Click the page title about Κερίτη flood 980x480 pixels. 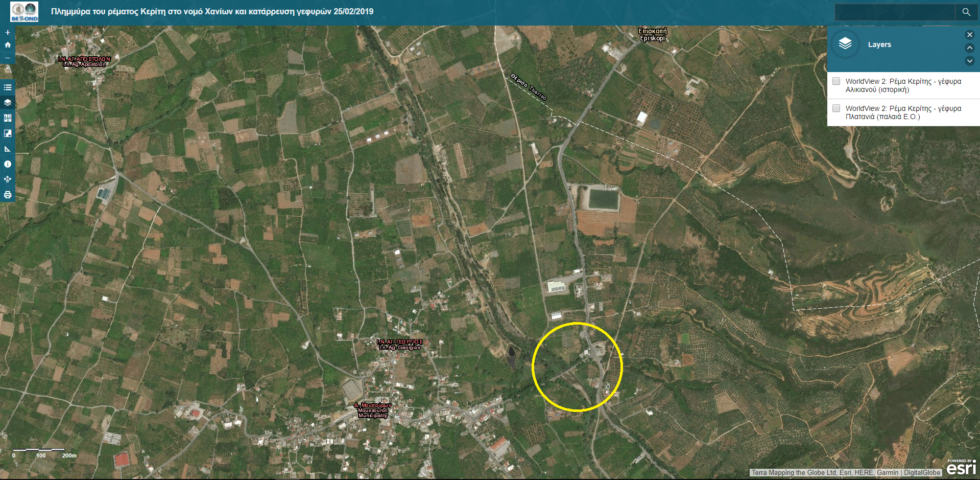click(212, 12)
